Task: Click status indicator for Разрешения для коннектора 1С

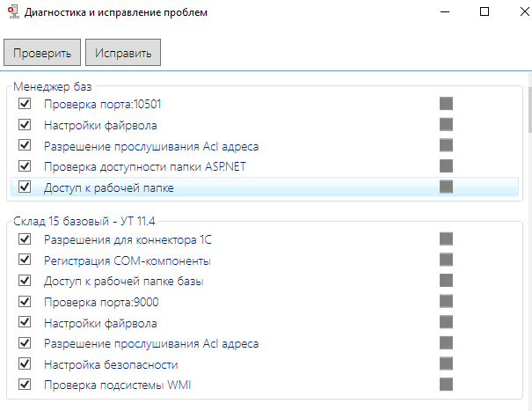Action: click(446, 239)
